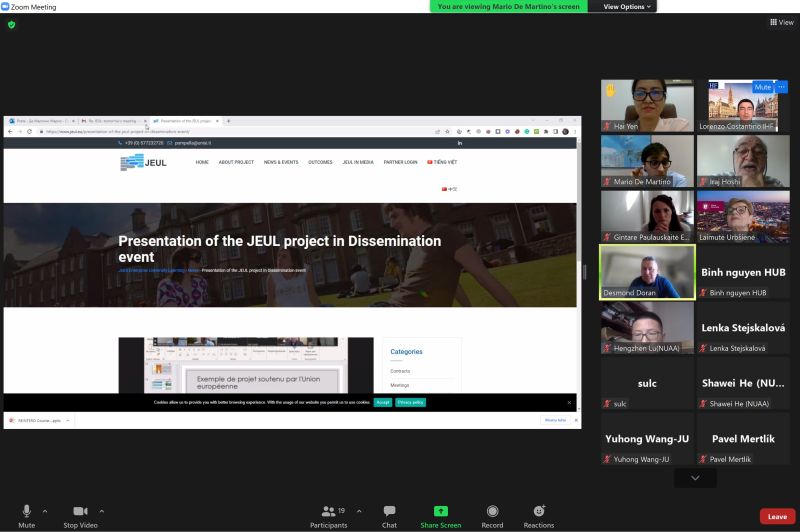Open the Chat panel

389,515
